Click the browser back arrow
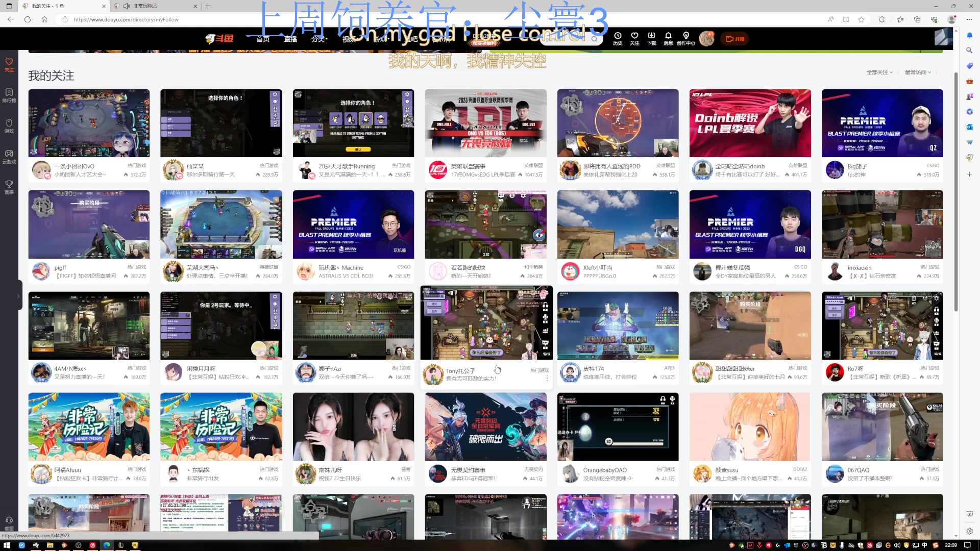 11,19
